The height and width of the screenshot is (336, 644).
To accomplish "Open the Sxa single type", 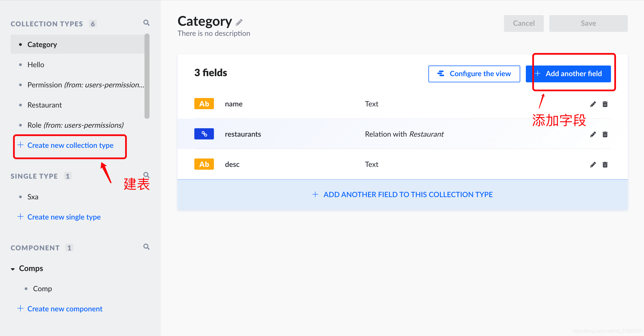I will (33, 197).
